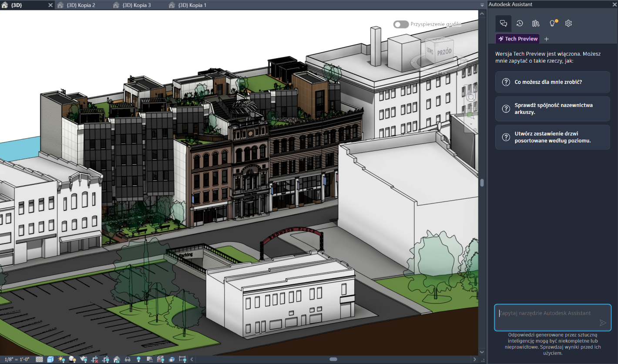
Task: Click the vertical scrollbar thumb of 3D view
Action: pos(482,183)
